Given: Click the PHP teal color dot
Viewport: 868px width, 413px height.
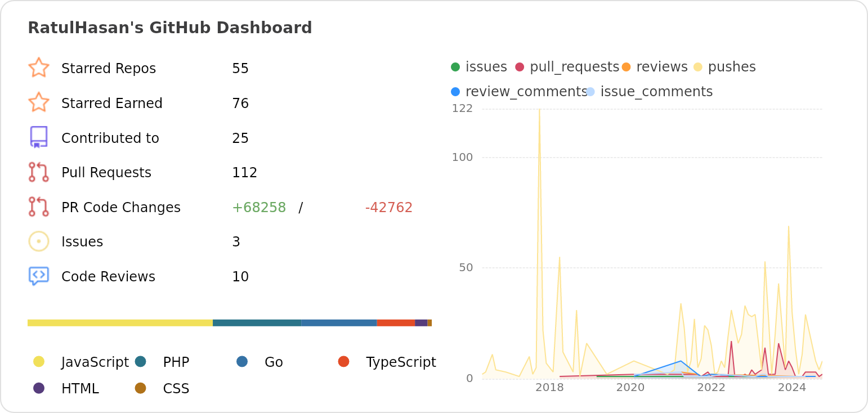Looking at the screenshot, I should coord(141,361).
